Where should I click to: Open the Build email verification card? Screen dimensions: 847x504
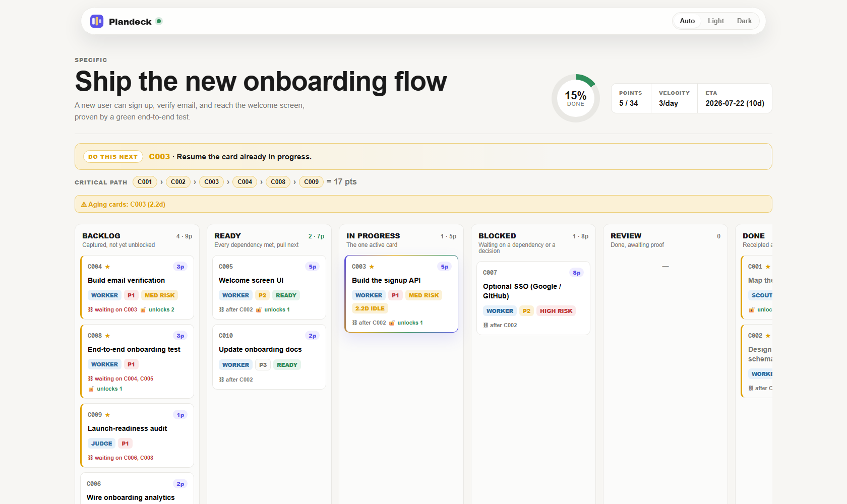pyautogui.click(x=137, y=287)
